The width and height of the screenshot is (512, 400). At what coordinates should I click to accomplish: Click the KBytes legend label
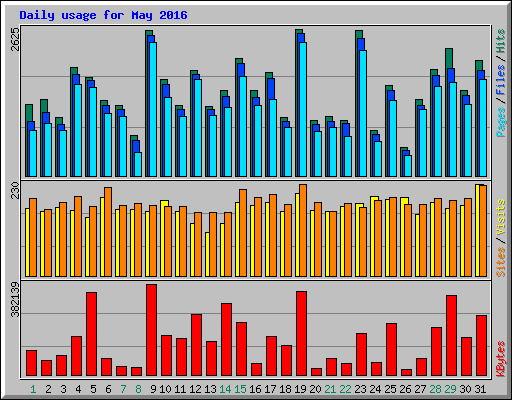(x=501, y=359)
